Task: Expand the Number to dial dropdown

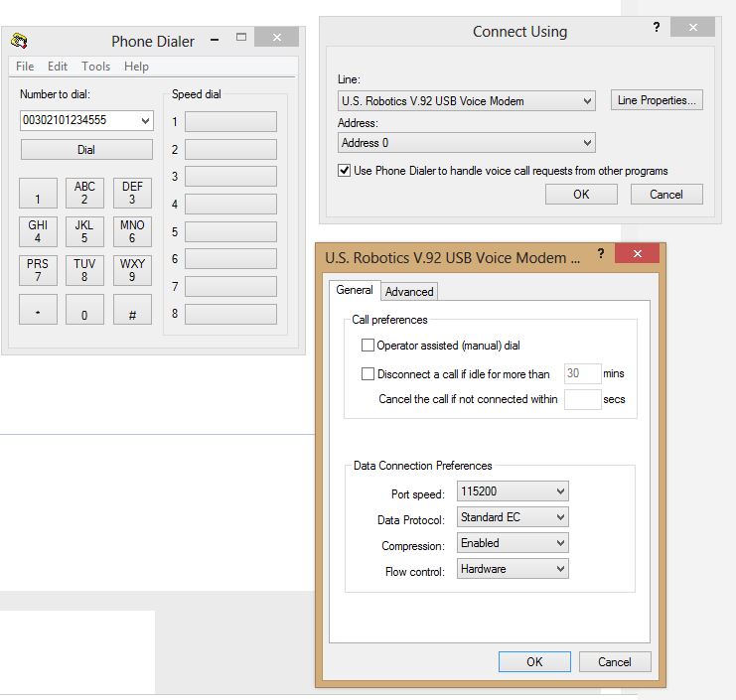Action: pyautogui.click(x=145, y=121)
